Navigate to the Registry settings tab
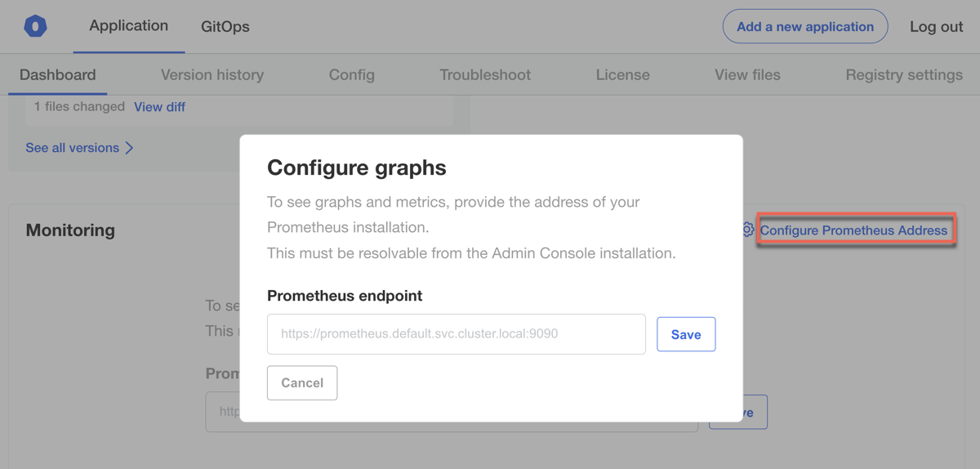 (904, 75)
